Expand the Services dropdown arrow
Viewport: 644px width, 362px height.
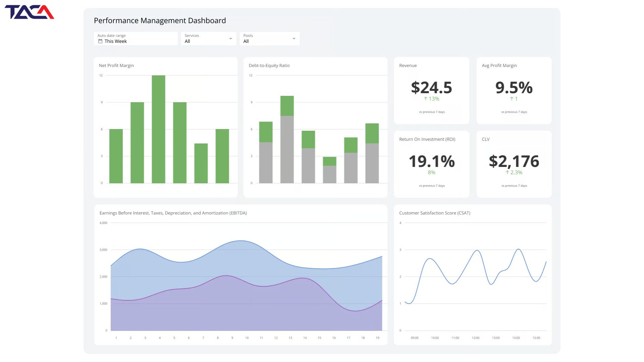(230, 39)
